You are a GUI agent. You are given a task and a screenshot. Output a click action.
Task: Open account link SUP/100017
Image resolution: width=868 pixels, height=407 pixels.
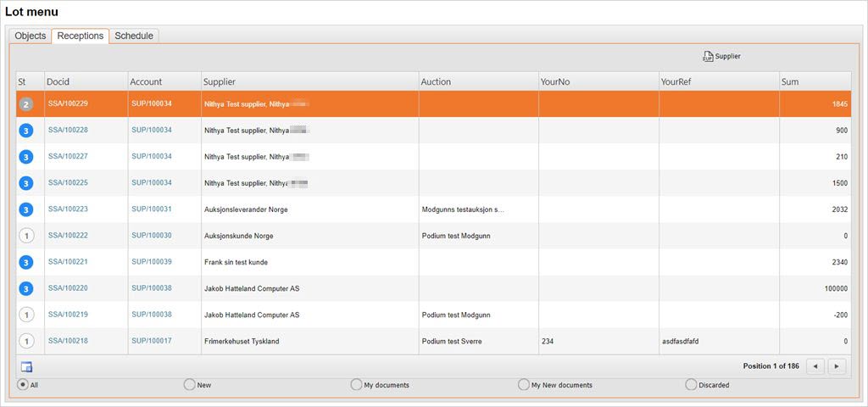tap(151, 341)
